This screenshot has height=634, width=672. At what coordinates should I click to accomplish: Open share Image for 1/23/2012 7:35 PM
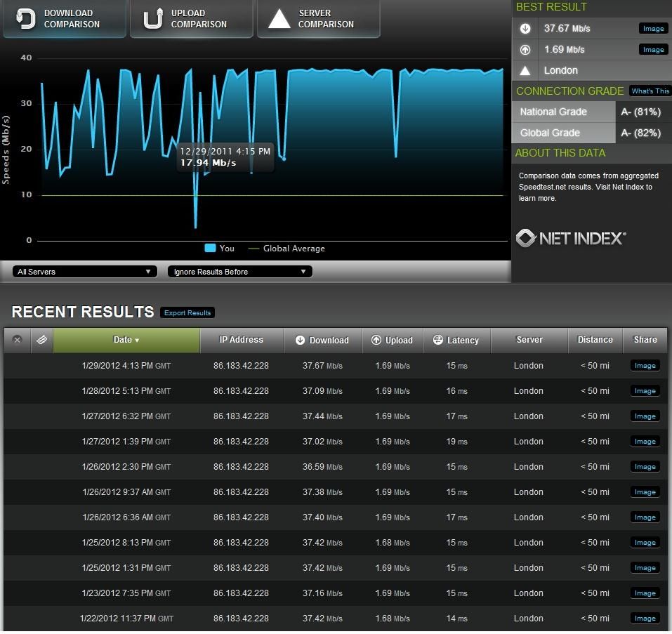[645, 593]
